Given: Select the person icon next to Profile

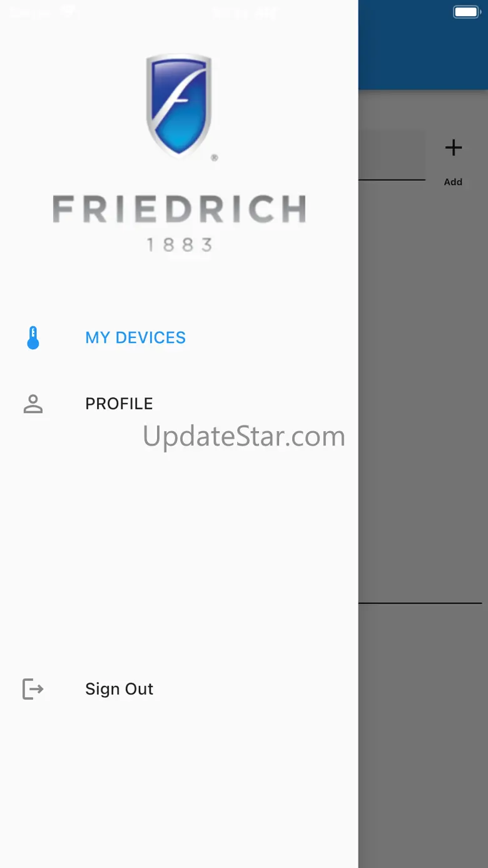Looking at the screenshot, I should (x=33, y=404).
